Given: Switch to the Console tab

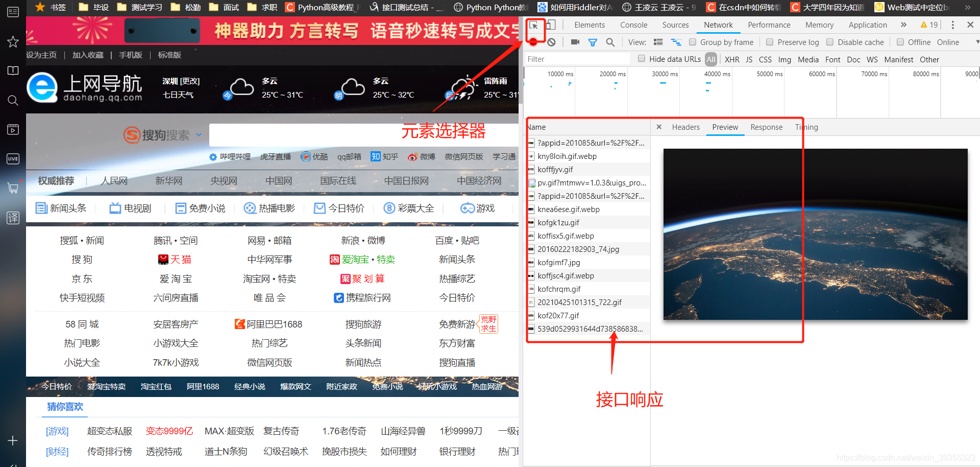Looking at the screenshot, I should click(x=633, y=25).
